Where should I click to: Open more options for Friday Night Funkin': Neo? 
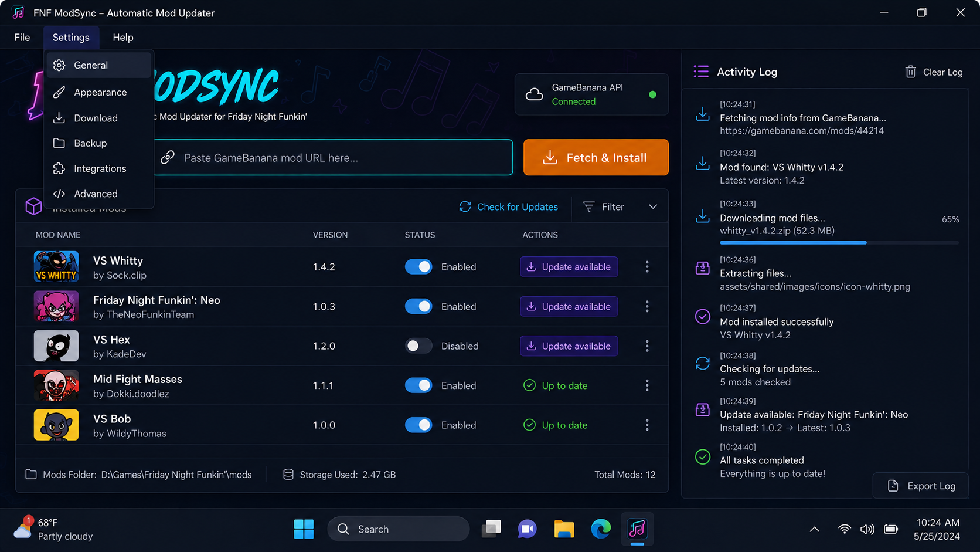pyautogui.click(x=647, y=306)
